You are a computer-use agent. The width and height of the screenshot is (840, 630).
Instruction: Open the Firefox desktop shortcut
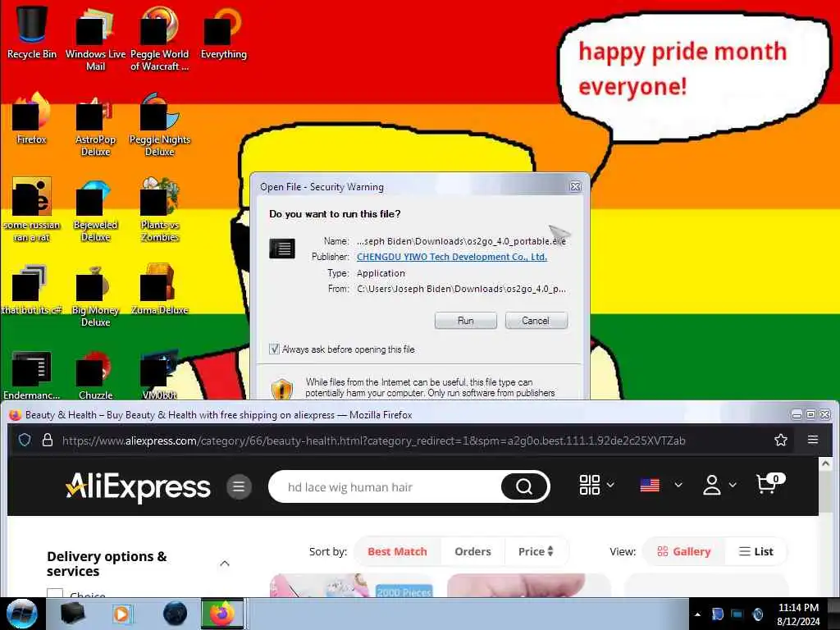point(32,116)
